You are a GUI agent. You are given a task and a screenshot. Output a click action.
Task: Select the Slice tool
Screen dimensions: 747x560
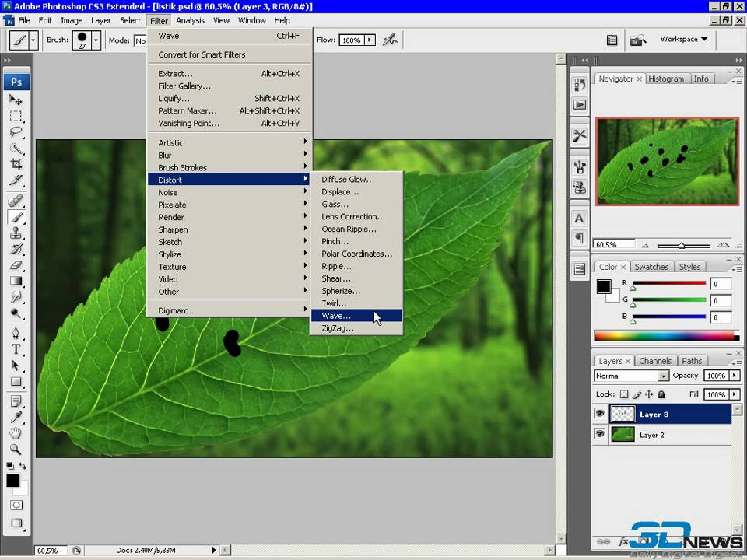[16, 180]
